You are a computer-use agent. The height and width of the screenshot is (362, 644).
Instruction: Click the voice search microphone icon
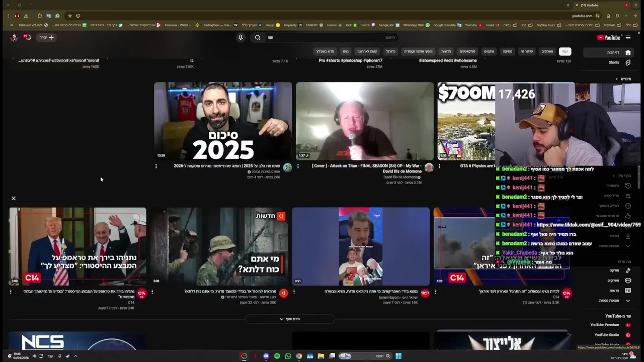(x=240, y=37)
